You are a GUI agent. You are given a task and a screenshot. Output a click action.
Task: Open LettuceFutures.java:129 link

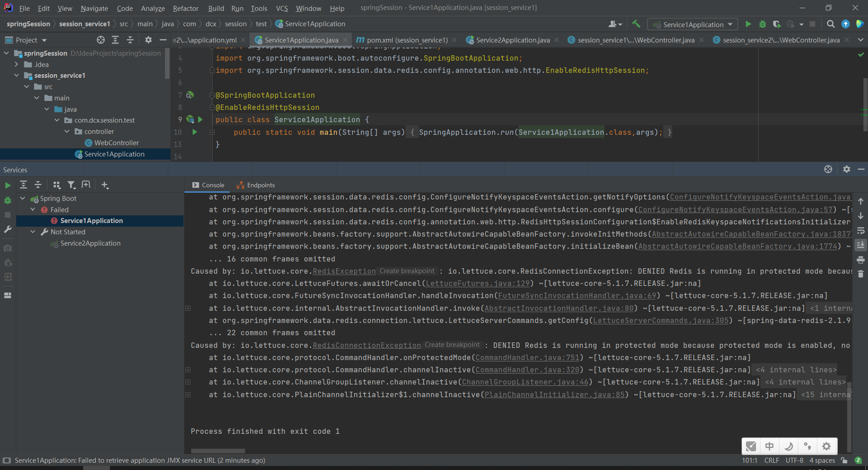[477, 284]
